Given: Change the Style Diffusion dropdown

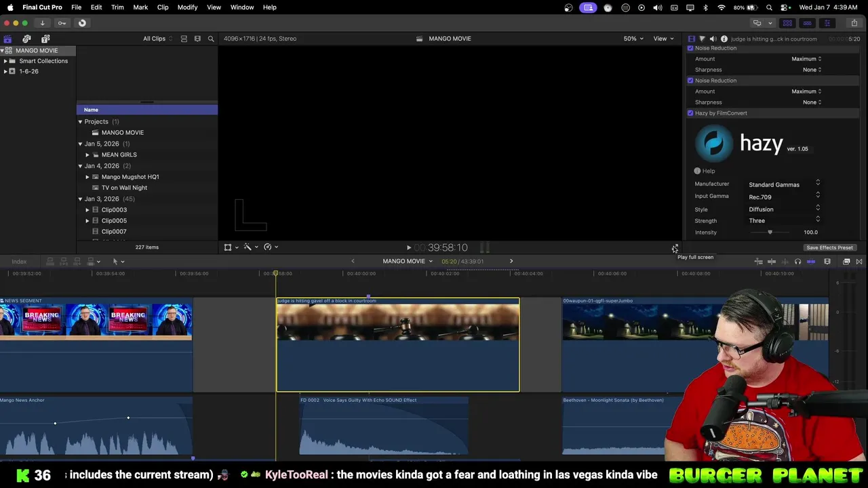Looking at the screenshot, I should tap(785, 209).
